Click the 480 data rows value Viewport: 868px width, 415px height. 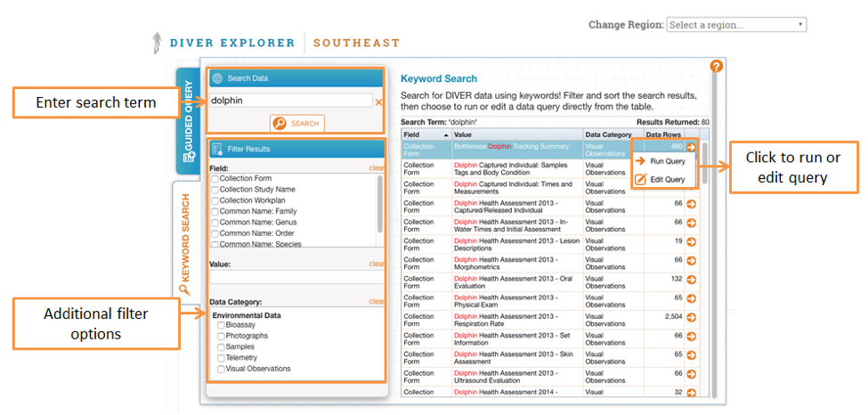(x=677, y=146)
